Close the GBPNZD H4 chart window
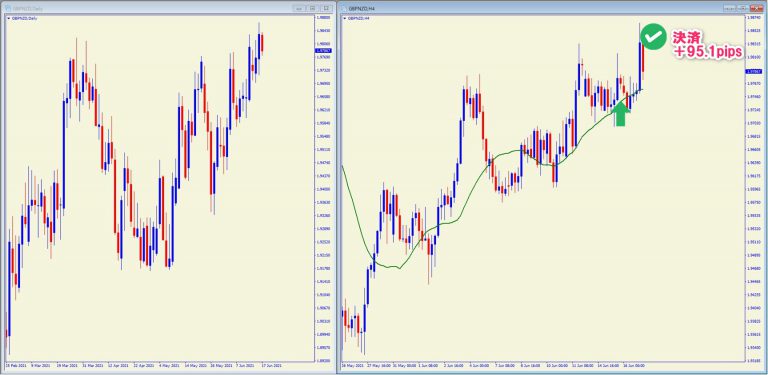The height and width of the screenshot is (375, 768). click(x=757, y=8)
